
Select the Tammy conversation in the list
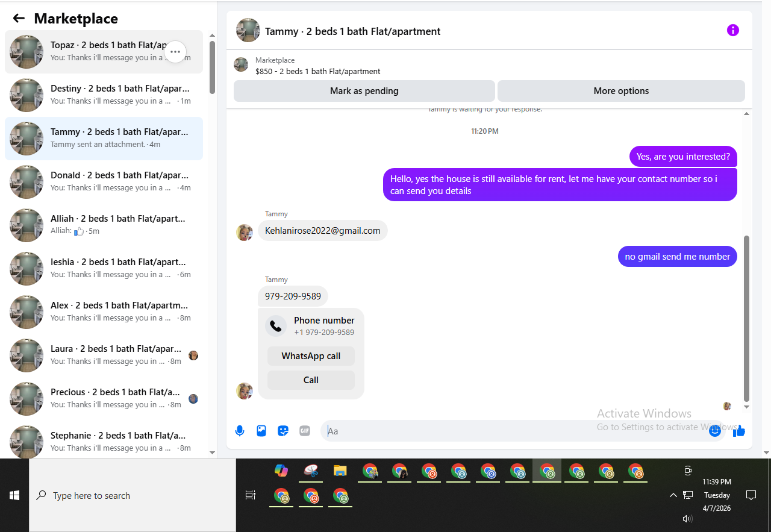pyautogui.click(x=104, y=139)
